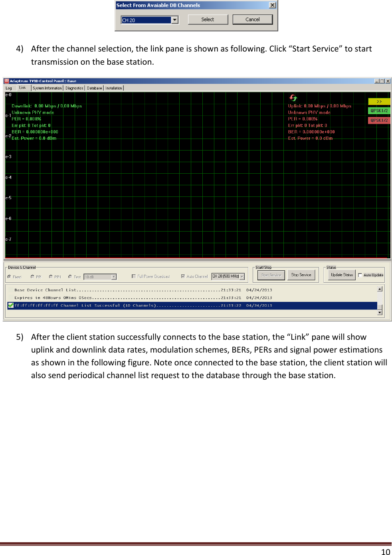Open the Database tab
The width and height of the screenshot is (392, 555).
point(95,88)
